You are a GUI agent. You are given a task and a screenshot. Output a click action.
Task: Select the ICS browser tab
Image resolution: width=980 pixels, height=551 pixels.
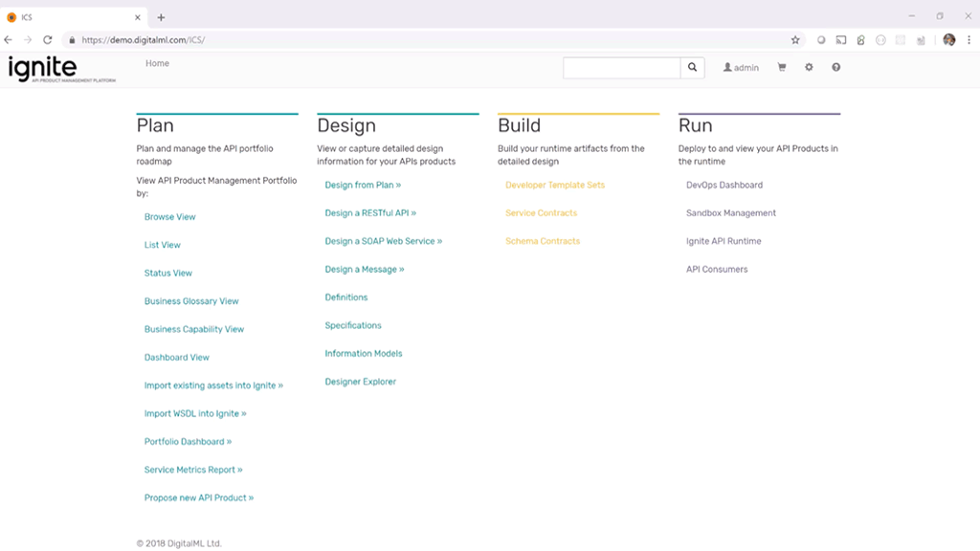[72, 17]
